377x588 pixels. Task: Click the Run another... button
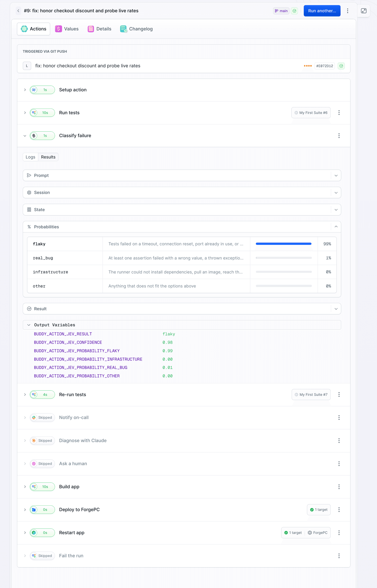click(322, 11)
